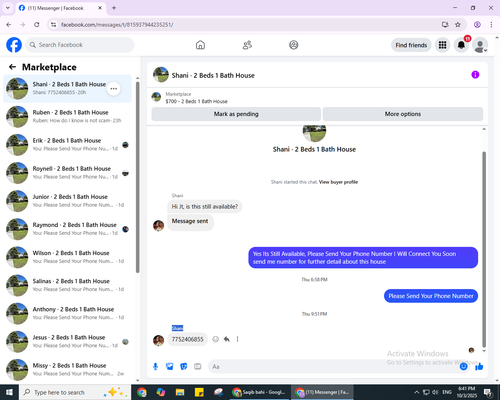500x400 pixels.
Task: Open the Friends icon in top bar
Action: 247,45
